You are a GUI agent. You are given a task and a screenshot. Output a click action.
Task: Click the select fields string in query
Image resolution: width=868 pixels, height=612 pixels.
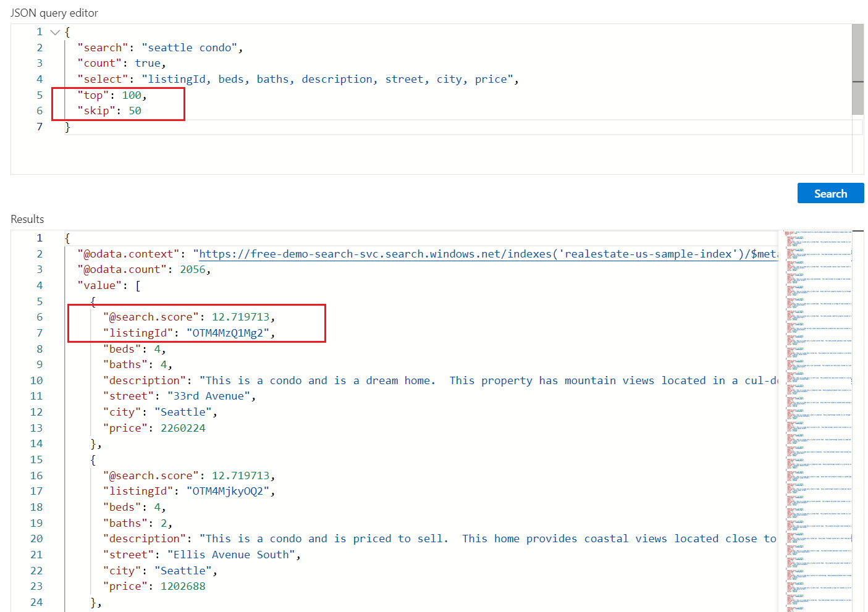click(x=327, y=79)
